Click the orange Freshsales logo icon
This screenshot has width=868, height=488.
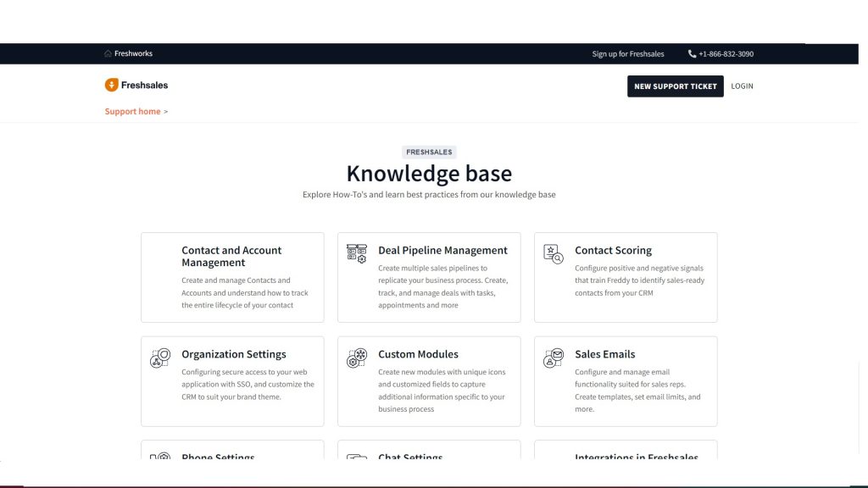point(111,85)
